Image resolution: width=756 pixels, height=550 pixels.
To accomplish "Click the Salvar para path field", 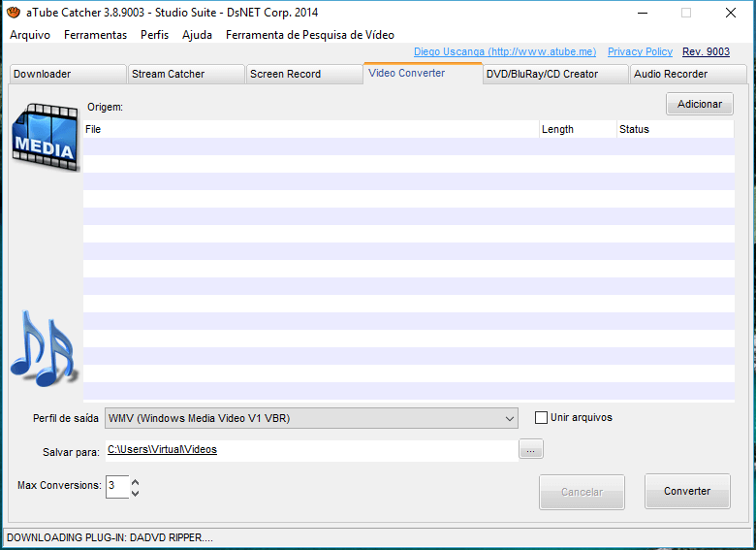I will [310, 450].
